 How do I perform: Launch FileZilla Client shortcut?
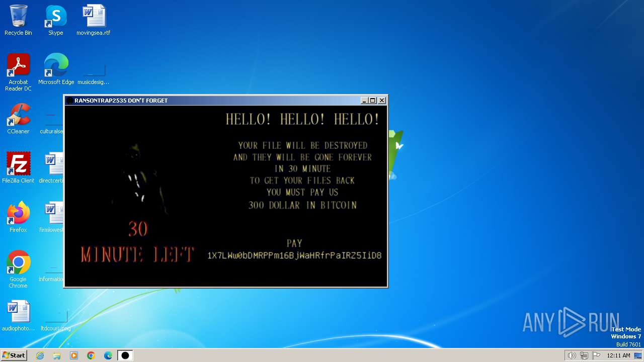[x=18, y=168]
